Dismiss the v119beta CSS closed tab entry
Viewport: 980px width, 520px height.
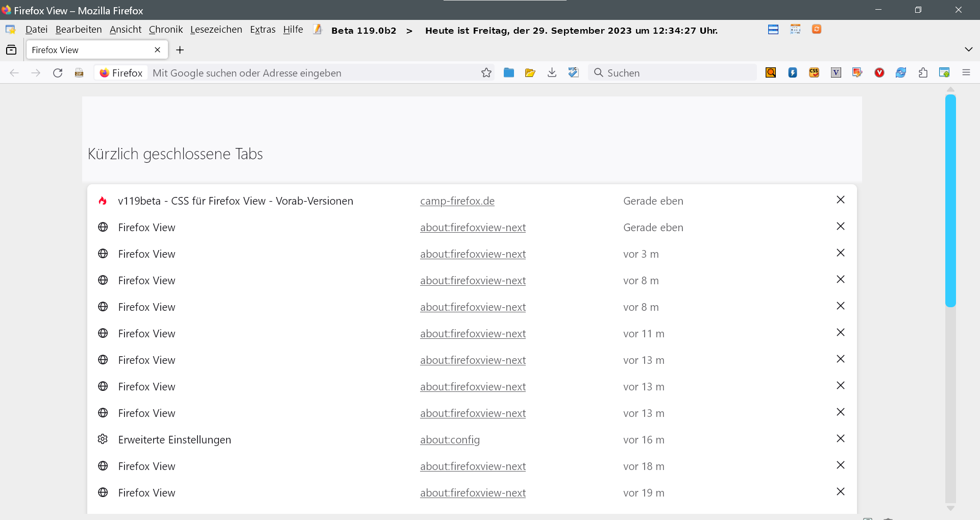tap(840, 200)
